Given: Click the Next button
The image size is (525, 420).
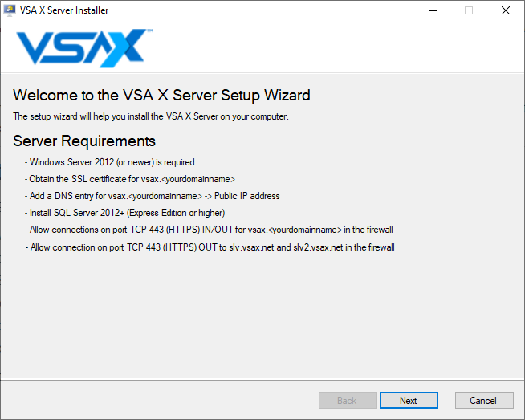Looking at the screenshot, I should (409, 400).
